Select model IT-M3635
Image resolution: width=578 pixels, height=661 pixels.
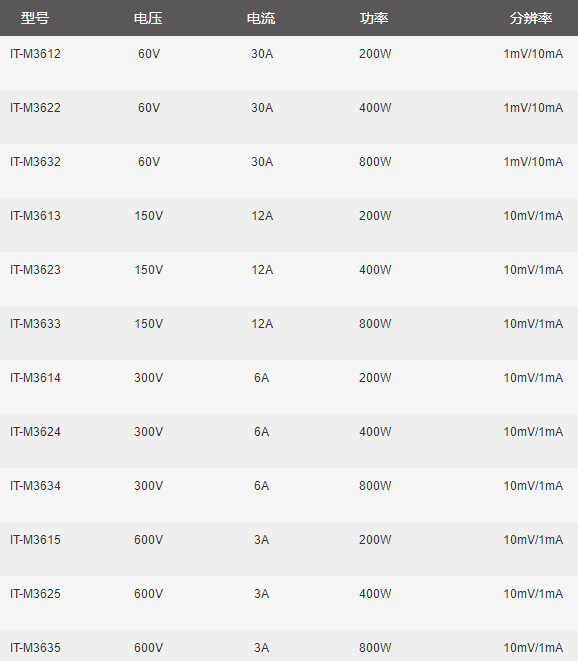[35, 648]
